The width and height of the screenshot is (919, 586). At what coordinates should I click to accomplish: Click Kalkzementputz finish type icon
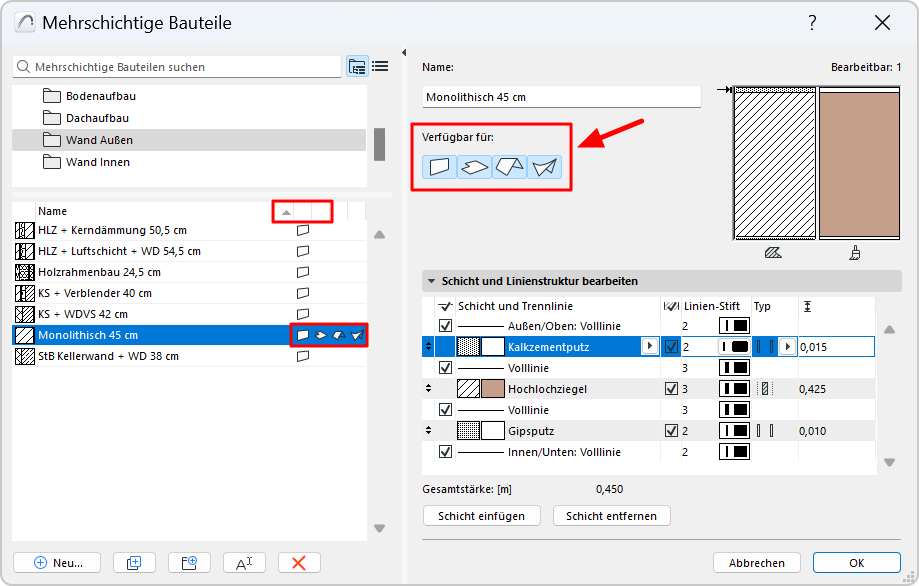(765, 347)
